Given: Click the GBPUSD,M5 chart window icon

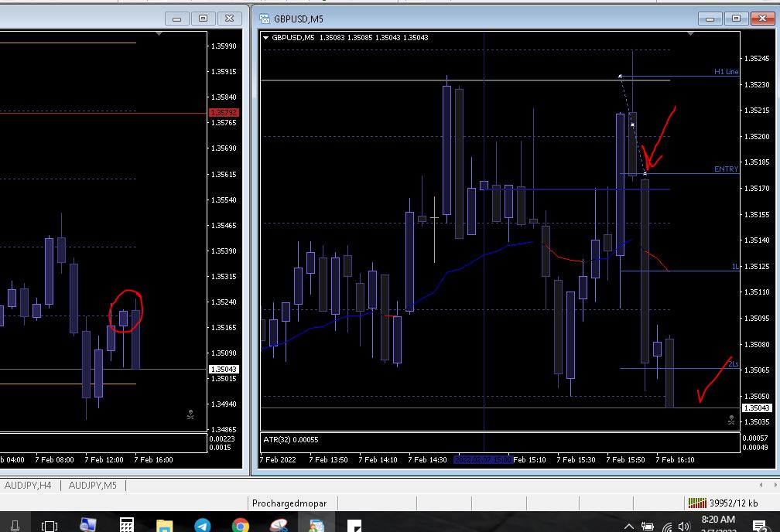Looking at the screenshot, I should point(264,19).
